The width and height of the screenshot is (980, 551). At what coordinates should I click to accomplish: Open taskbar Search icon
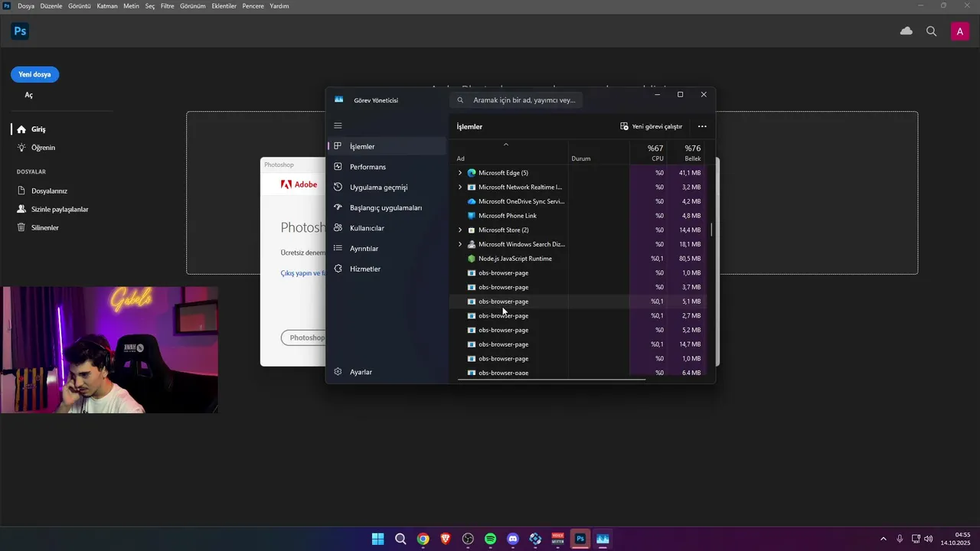(400, 539)
